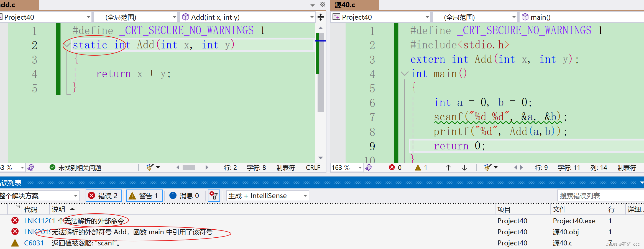Open the right 全局范围 scope dropdown
Screen dimensions: 644x249
click(475, 17)
